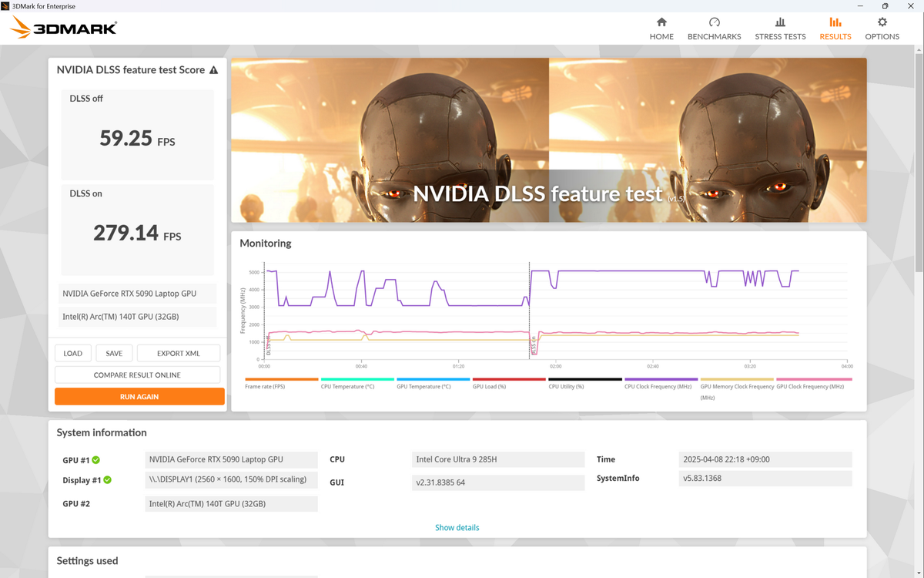Open the HOME tab
Viewport: 924px width, 578px height.
[661, 29]
